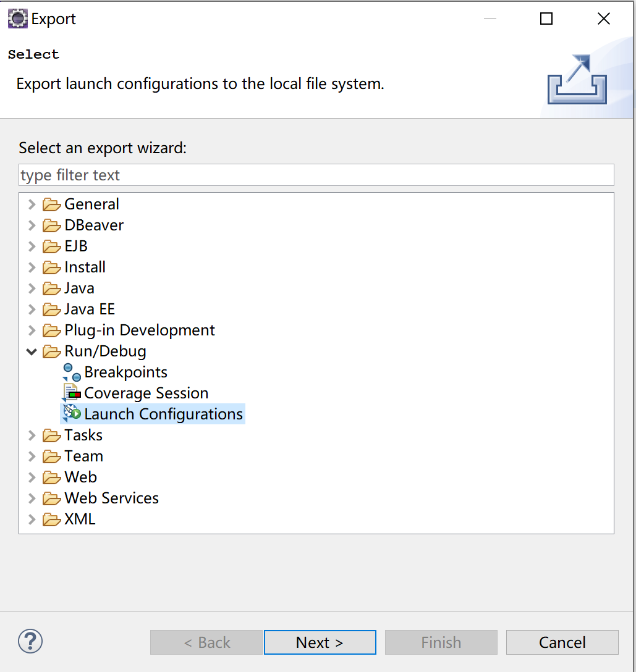This screenshot has width=636, height=672.
Task: Select the Run/Debug label
Action: point(106,351)
